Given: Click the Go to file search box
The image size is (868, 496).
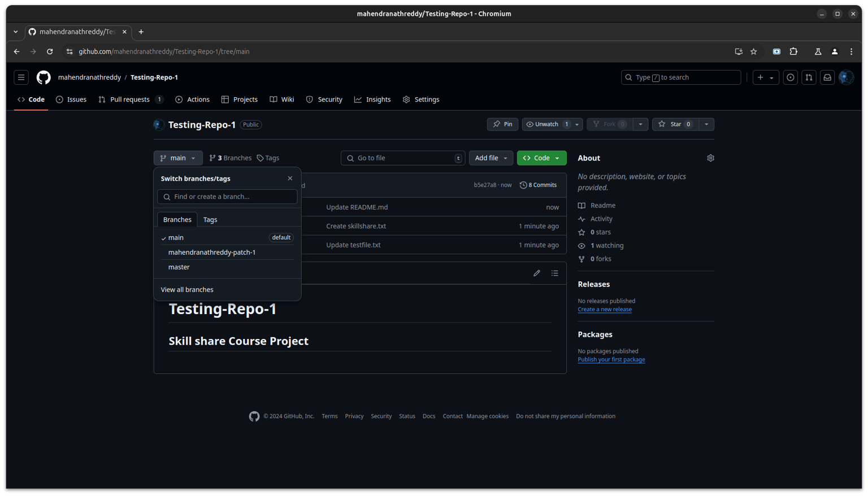Looking at the screenshot, I should (403, 158).
